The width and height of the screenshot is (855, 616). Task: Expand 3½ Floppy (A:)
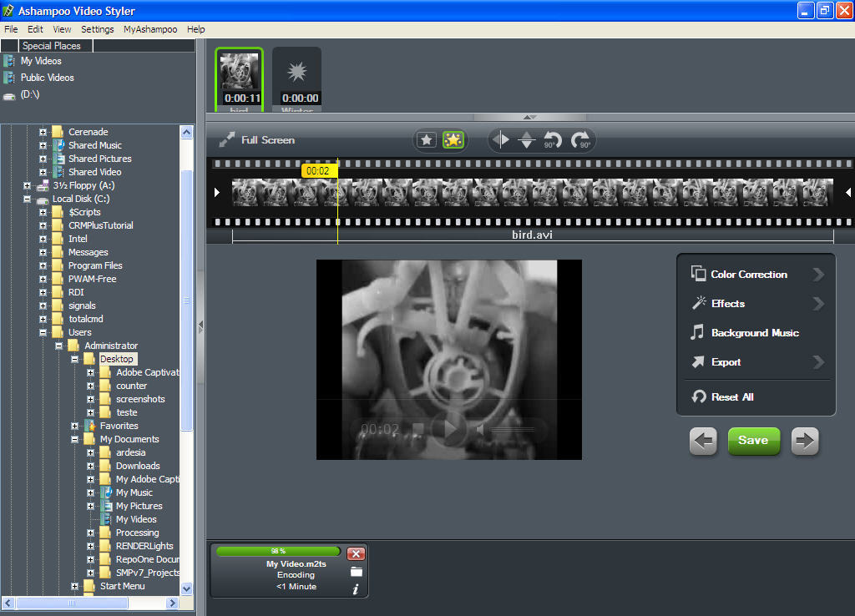(x=27, y=185)
